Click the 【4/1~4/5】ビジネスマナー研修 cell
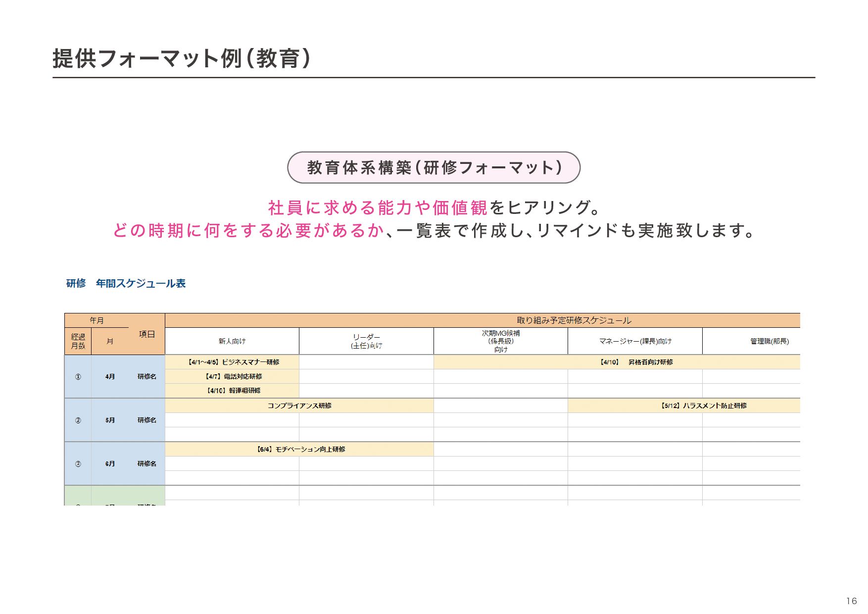This screenshot has width=868, height=614. (232, 362)
